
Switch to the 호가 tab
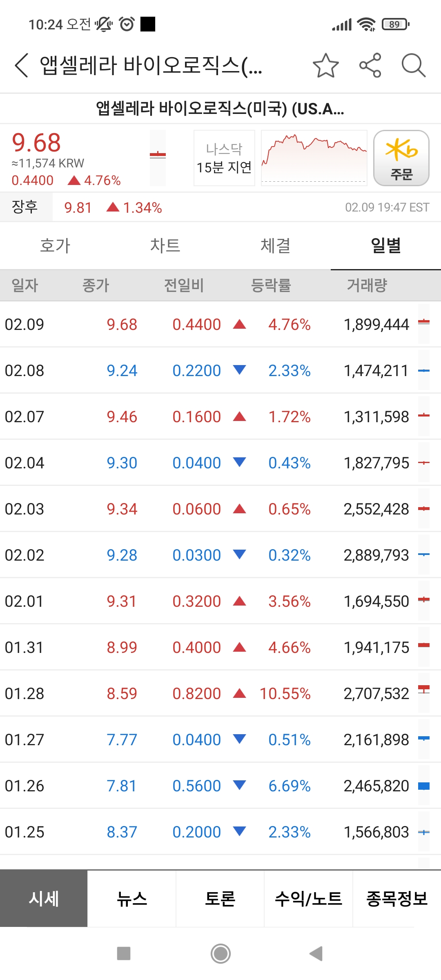[x=55, y=246]
